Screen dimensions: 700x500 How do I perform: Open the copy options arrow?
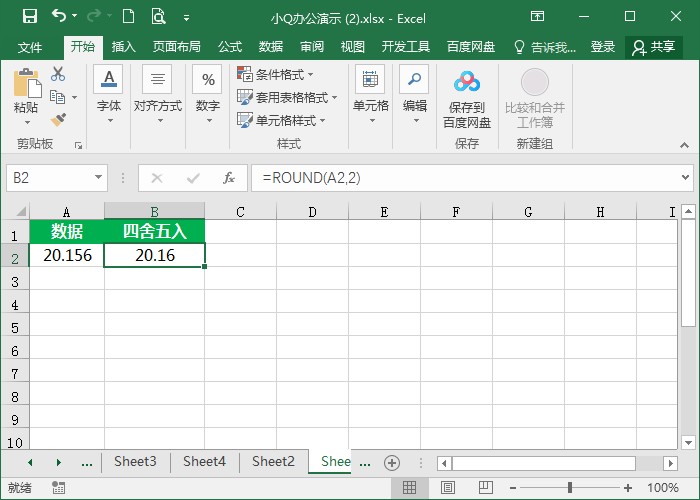pos(75,97)
